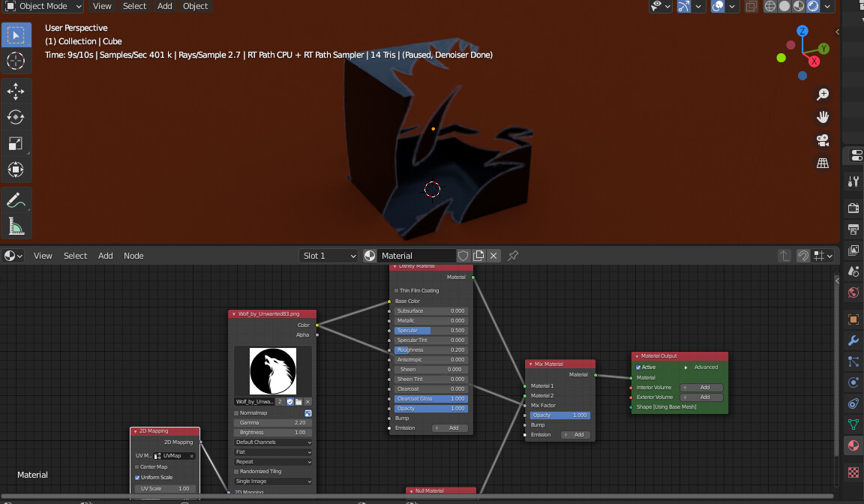Open World properties tab (globe icon)
This screenshot has height=504, width=864.
[x=853, y=292]
